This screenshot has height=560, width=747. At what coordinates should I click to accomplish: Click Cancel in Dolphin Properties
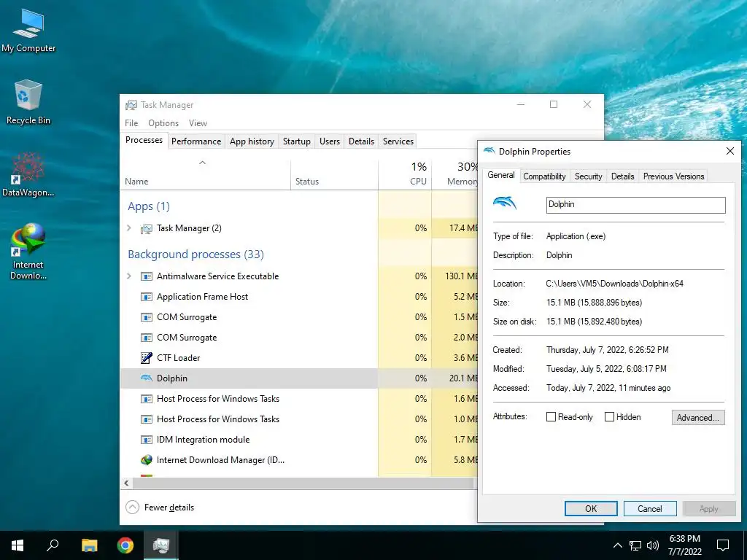[x=650, y=508]
